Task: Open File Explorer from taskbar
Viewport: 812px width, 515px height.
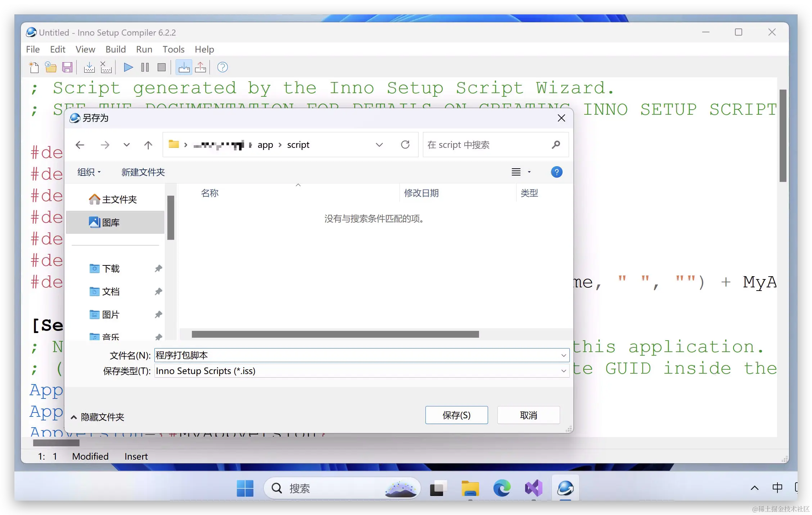Action: [470, 488]
